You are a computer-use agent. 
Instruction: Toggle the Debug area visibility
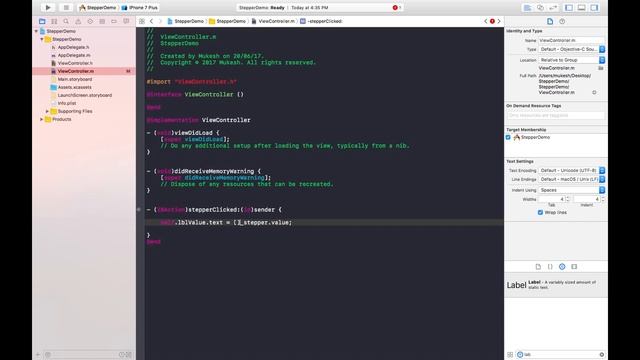[x=581, y=8]
